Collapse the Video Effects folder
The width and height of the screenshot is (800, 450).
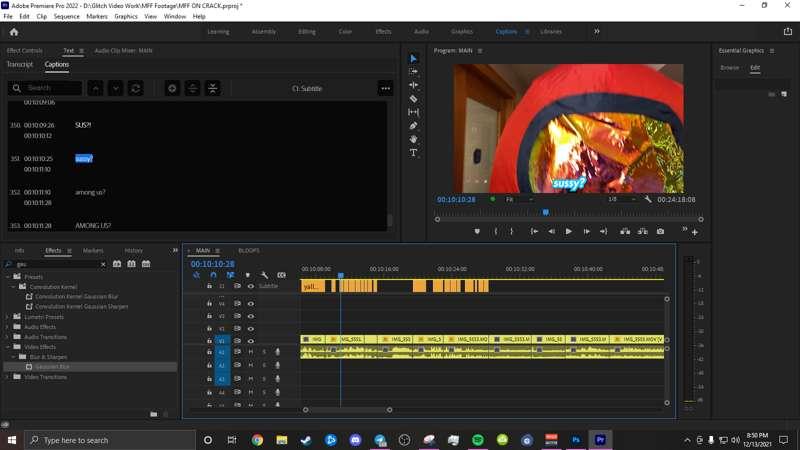(8, 347)
